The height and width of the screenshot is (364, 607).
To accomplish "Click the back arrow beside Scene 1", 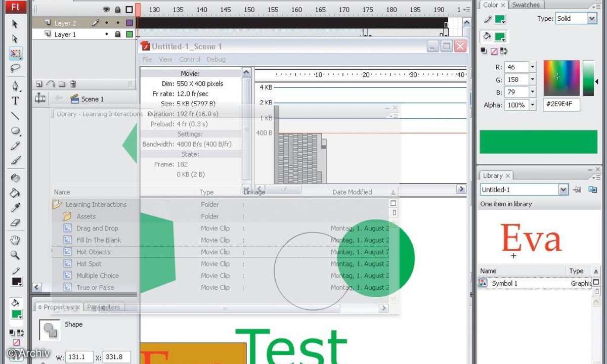I will click(59, 99).
